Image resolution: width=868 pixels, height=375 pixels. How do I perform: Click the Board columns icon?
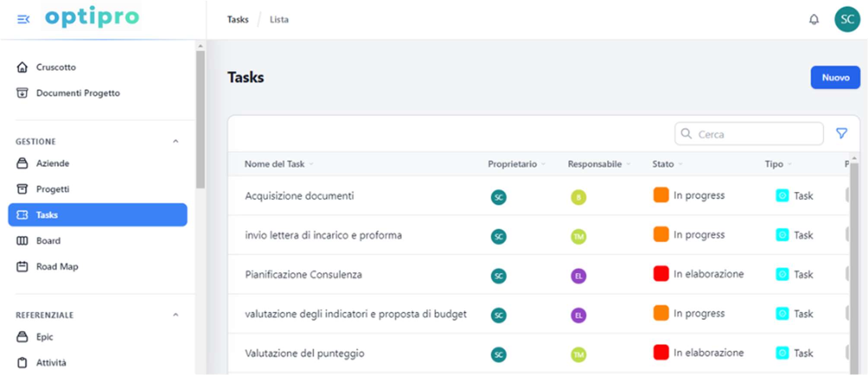[x=22, y=241]
